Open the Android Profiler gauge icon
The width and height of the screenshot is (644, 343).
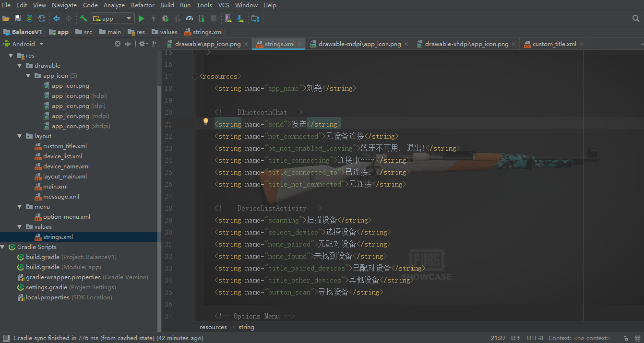190,18
